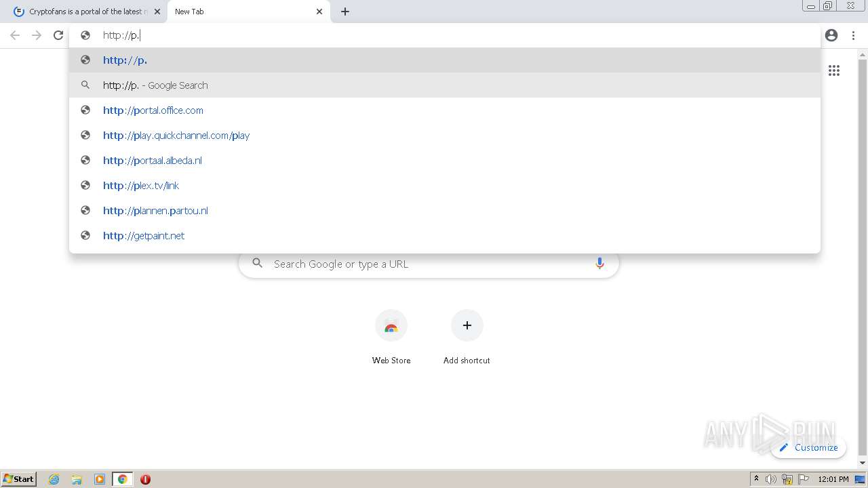
Task: Select the play.quickchannel.com/play suggestion
Action: pos(444,135)
